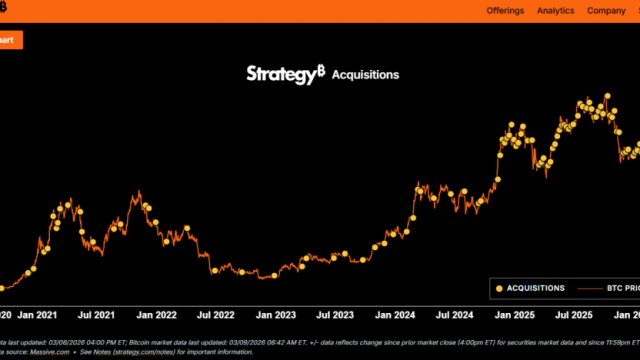Click the Strategy Acquisitions chart title
640x360 pixels.
pyautogui.click(x=322, y=74)
